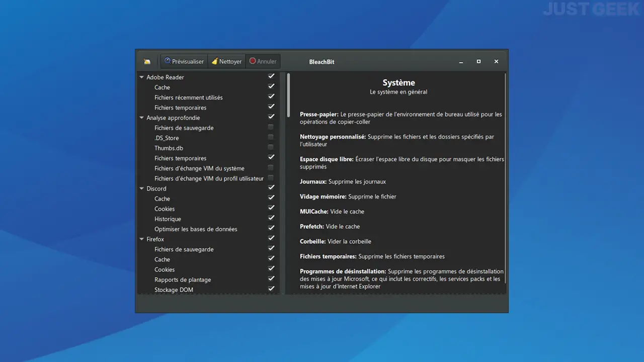This screenshot has height=362, width=644.
Task: Collapse the Adobe Reader group
Action: [x=142, y=77]
